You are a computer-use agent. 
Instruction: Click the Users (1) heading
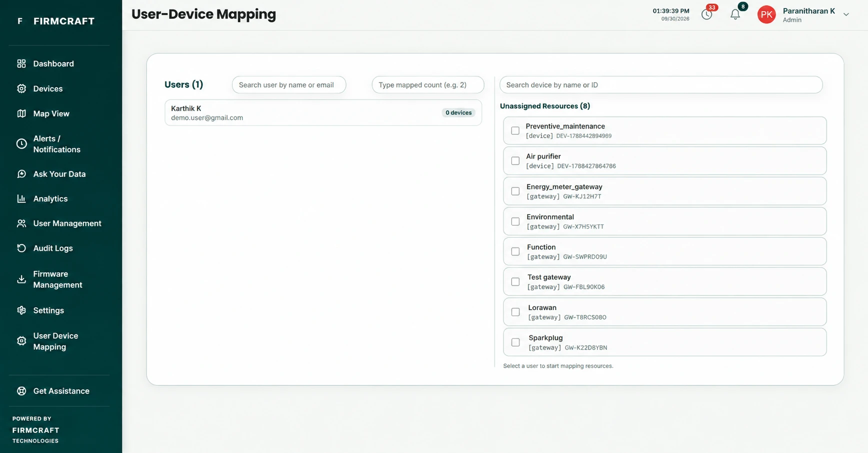(x=183, y=84)
